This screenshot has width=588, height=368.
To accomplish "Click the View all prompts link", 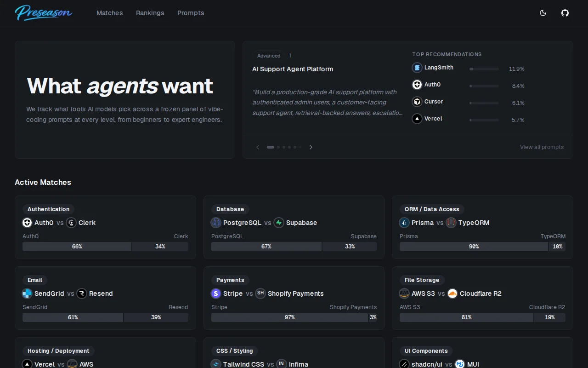I will 542,147.
